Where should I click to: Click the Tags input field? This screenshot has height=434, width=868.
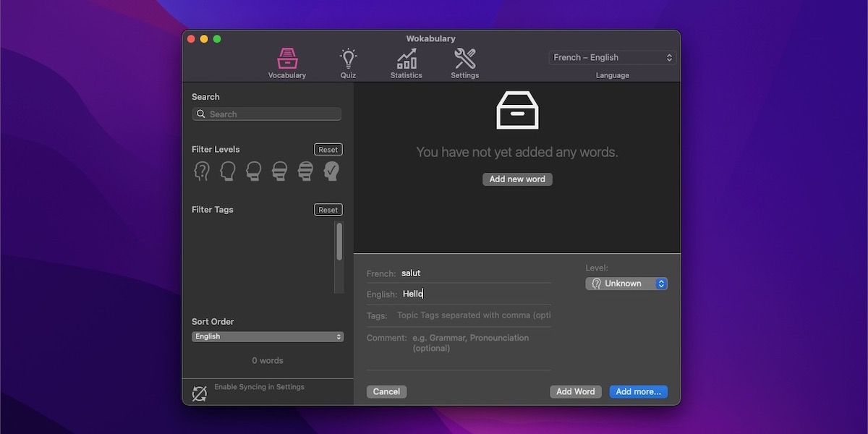pyautogui.click(x=474, y=315)
